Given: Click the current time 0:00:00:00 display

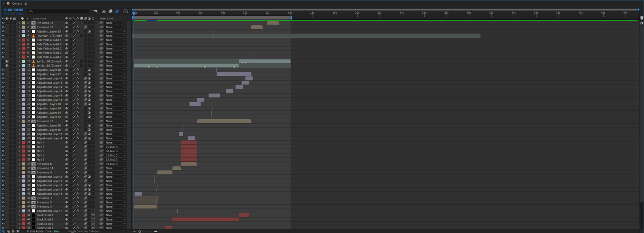Looking at the screenshot, I should [13, 10].
